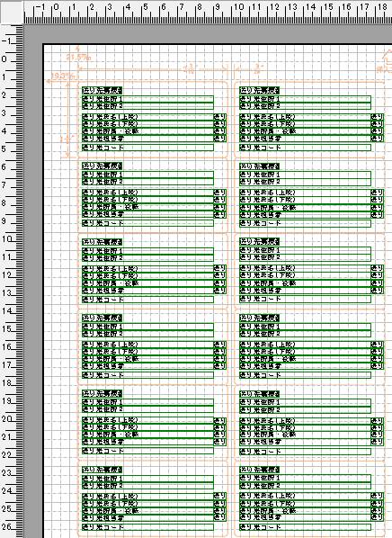Image resolution: width=392 pixels, height=538 pixels.
Task: Click the 21.5mm top margin dimension marker
Action: point(78,57)
